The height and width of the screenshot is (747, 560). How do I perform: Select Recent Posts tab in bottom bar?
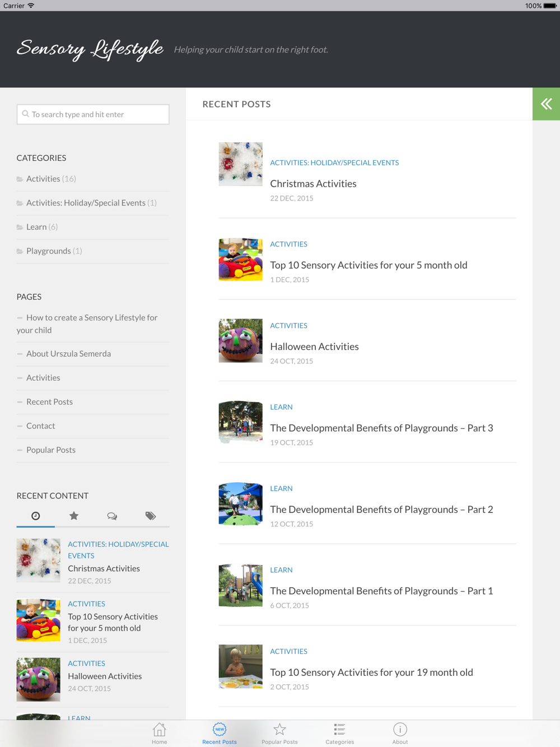pos(220,734)
